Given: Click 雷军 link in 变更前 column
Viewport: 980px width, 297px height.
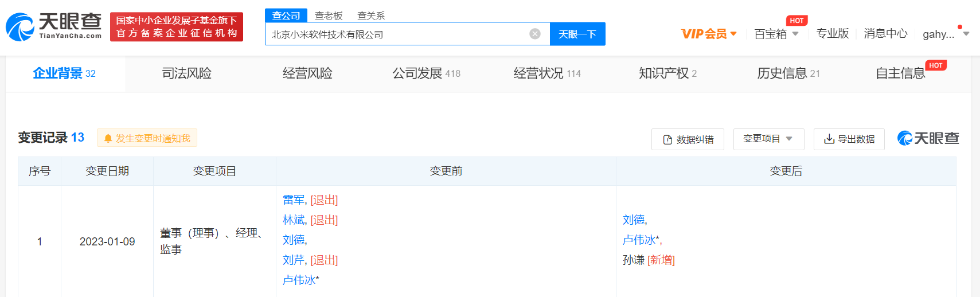Looking at the screenshot, I should tap(294, 200).
